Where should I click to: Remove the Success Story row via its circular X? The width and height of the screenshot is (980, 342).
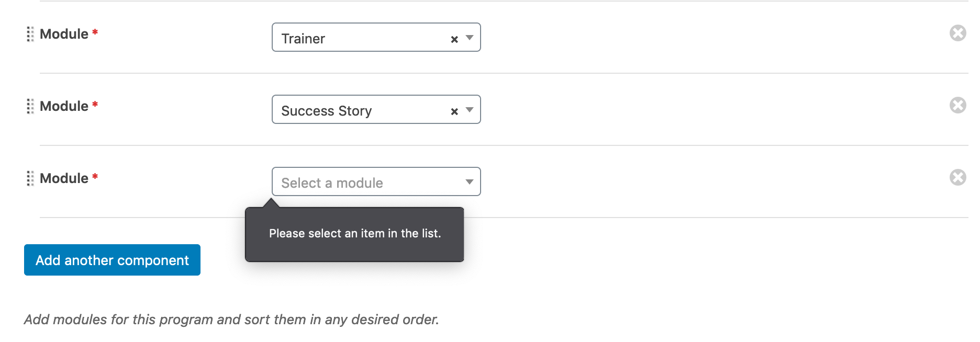958,105
